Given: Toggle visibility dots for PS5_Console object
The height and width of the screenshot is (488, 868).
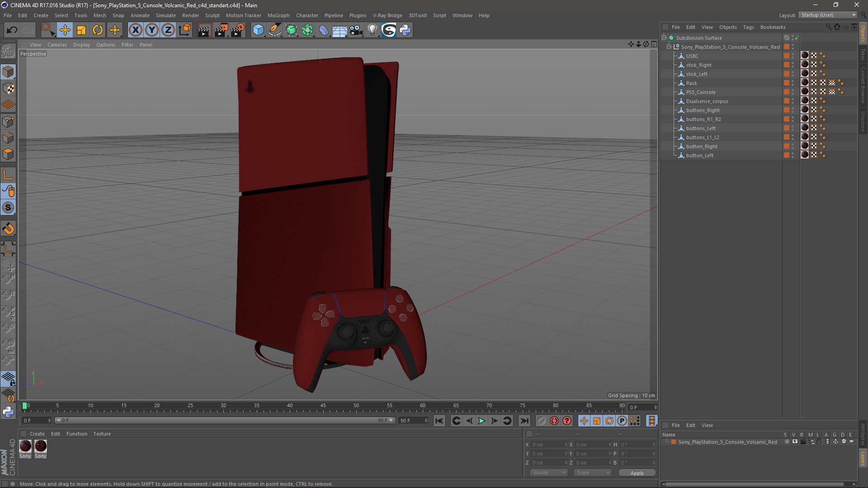Looking at the screenshot, I should coord(793,92).
